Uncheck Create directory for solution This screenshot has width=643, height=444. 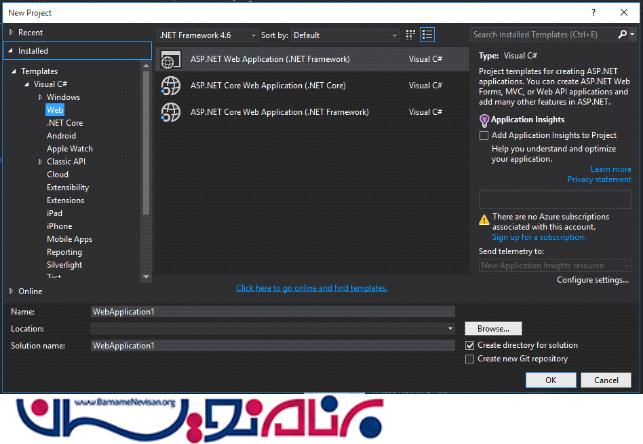click(x=470, y=346)
